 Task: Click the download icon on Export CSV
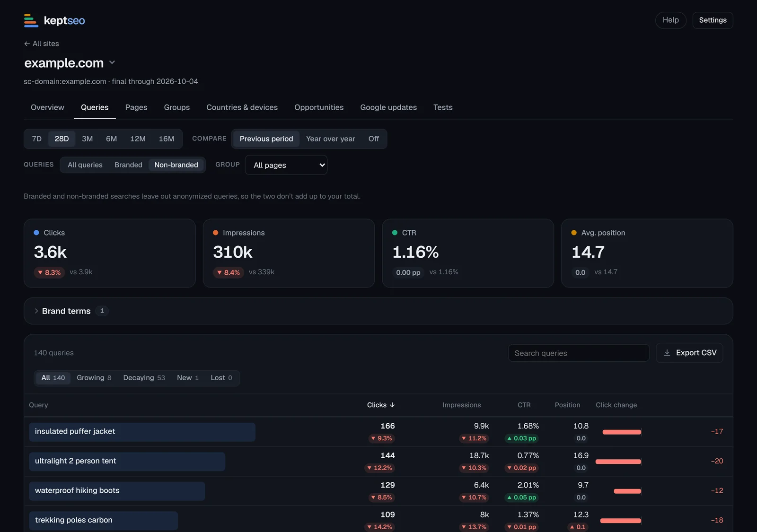[667, 353]
